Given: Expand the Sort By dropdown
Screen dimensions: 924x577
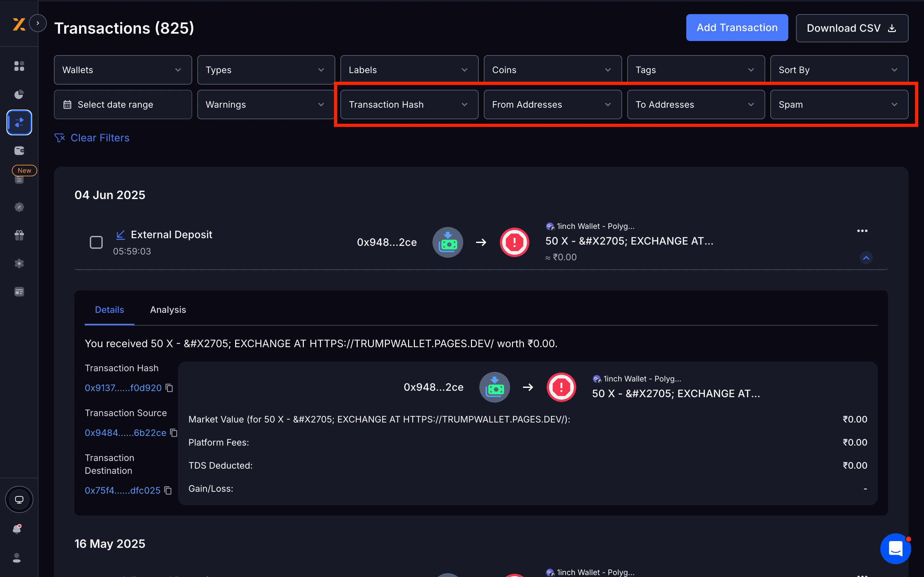Looking at the screenshot, I should coord(839,70).
